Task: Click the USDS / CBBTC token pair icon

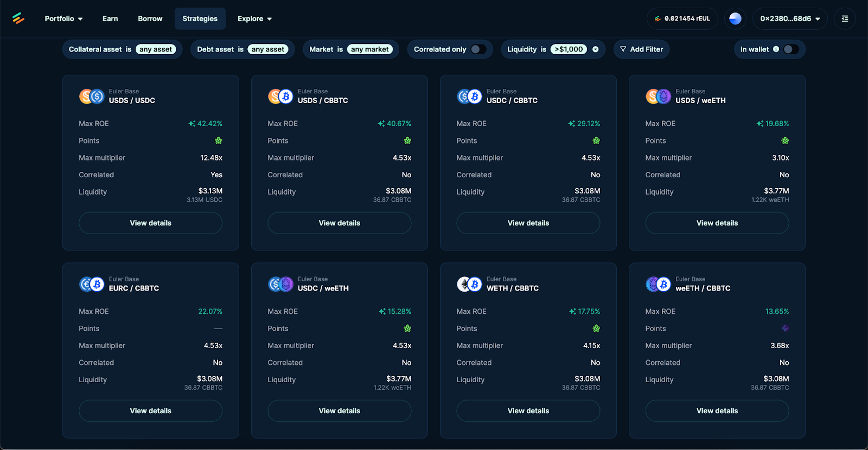Action: [280, 97]
